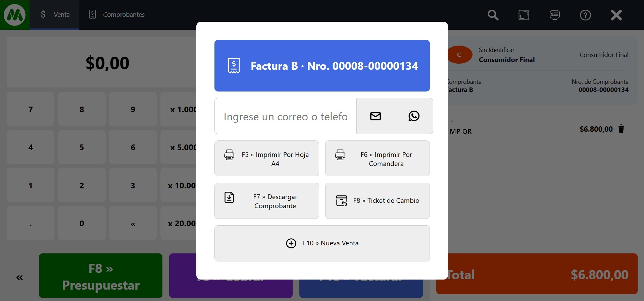Send receipt via WhatsApp icon
The height and width of the screenshot is (301, 644).
click(414, 116)
